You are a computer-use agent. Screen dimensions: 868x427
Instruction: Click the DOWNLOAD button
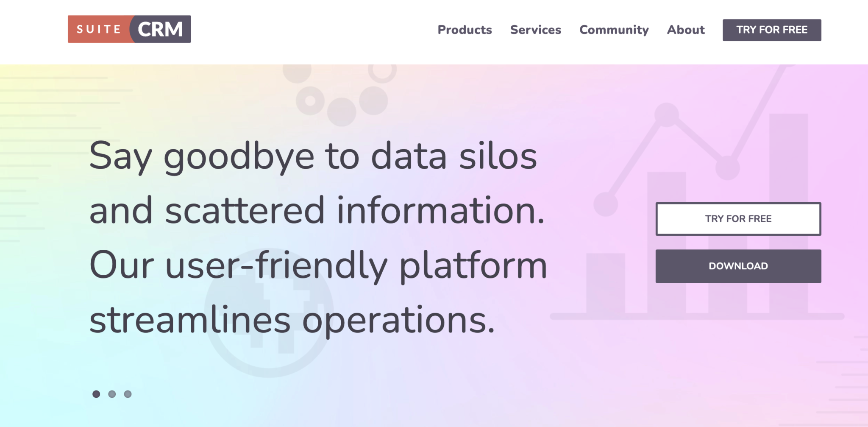(738, 266)
